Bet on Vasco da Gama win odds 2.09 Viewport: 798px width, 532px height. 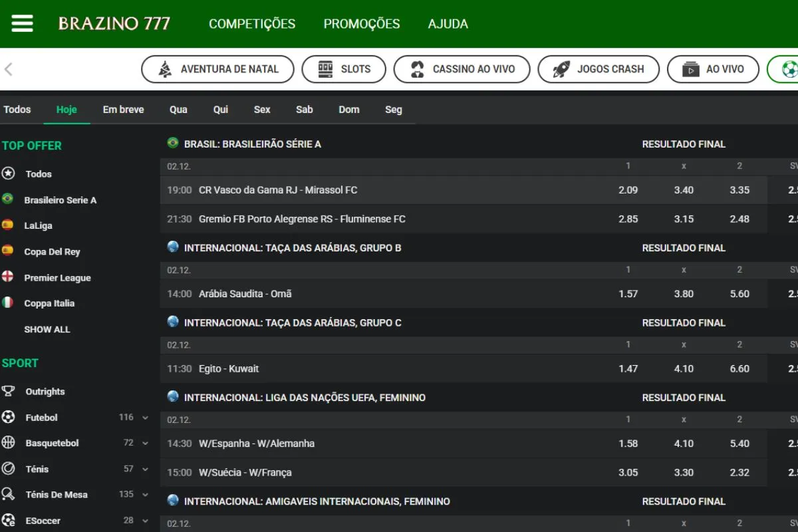point(628,190)
